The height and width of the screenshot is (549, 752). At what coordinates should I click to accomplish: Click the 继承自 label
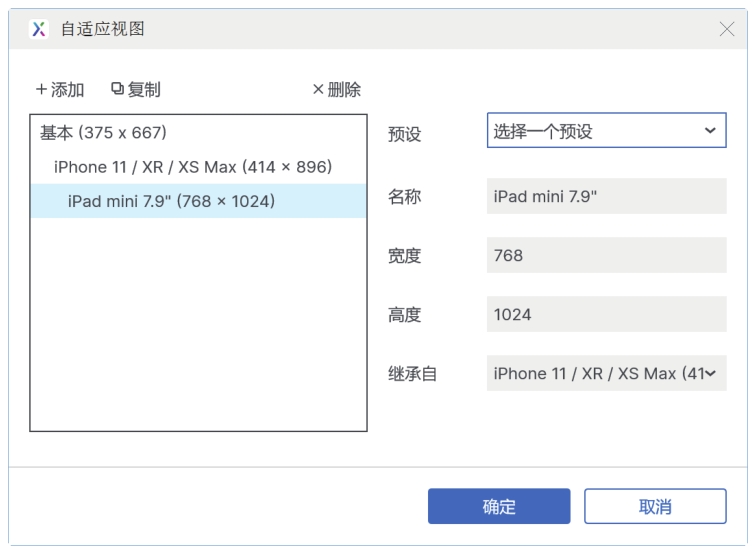click(412, 375)
